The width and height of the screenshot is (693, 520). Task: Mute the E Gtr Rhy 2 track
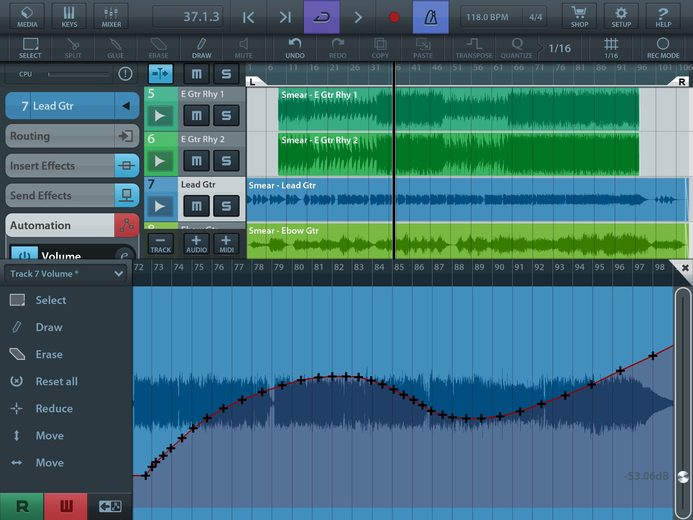[x=196, y=161]
